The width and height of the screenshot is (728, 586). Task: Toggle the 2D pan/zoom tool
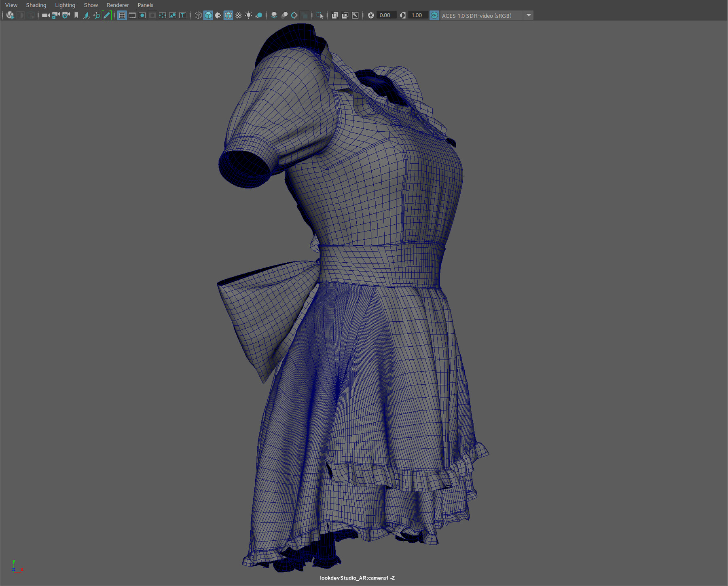point(97,15)
